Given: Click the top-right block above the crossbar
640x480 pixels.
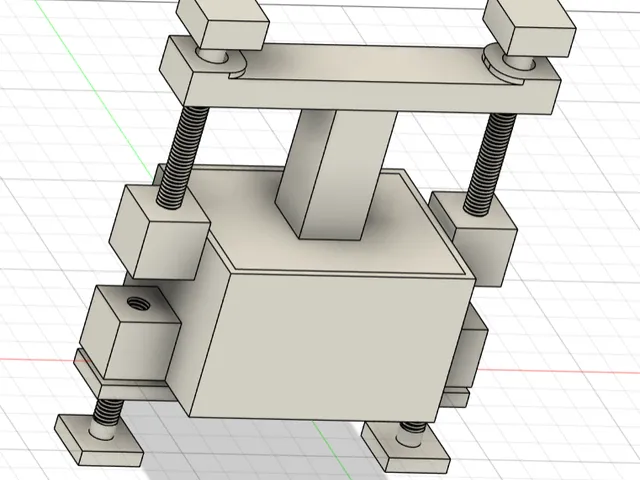Looking at the screenshot, I should [x=529, y=28].
